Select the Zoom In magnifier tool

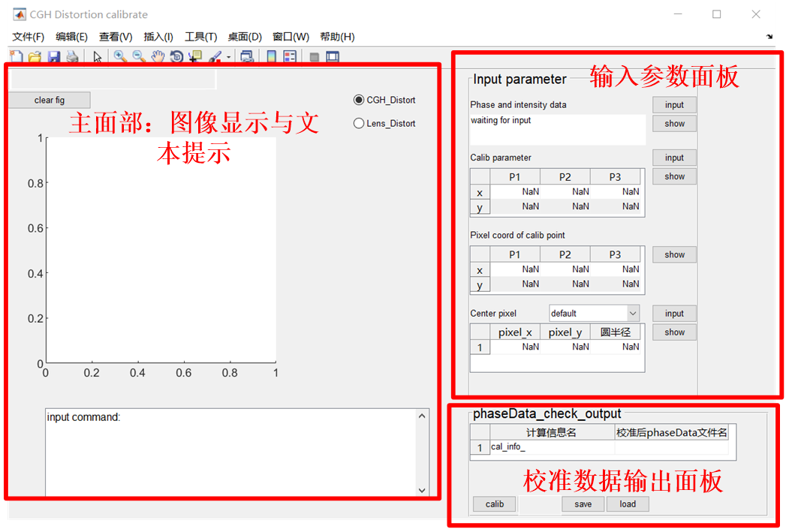[120, 56]
